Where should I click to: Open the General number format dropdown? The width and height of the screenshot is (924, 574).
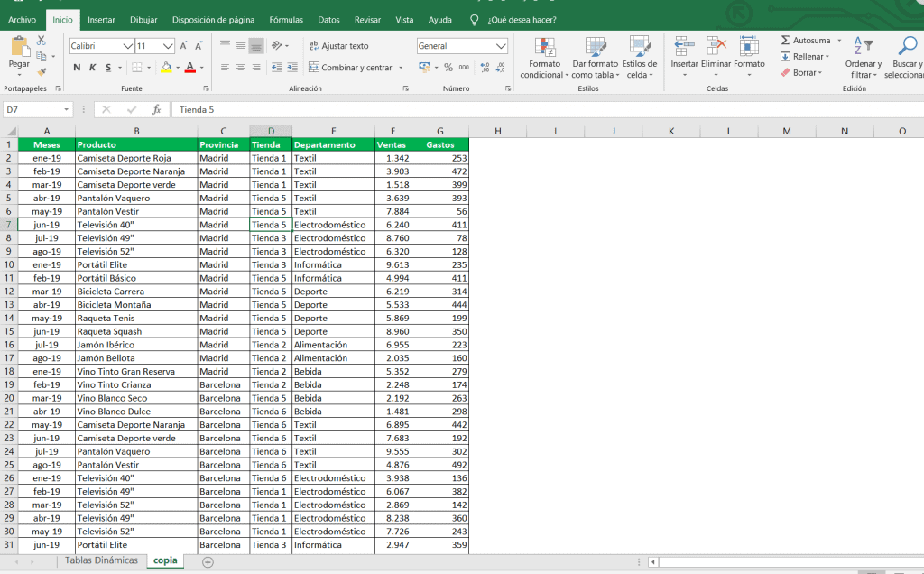pos(501,46)
